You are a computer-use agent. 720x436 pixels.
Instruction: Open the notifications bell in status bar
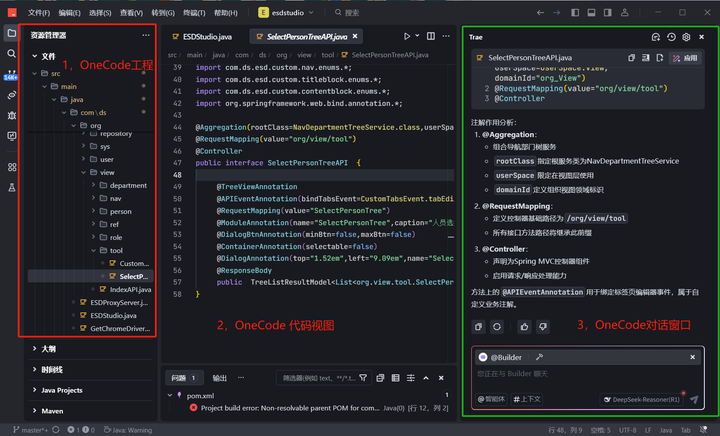pos(703,430)
